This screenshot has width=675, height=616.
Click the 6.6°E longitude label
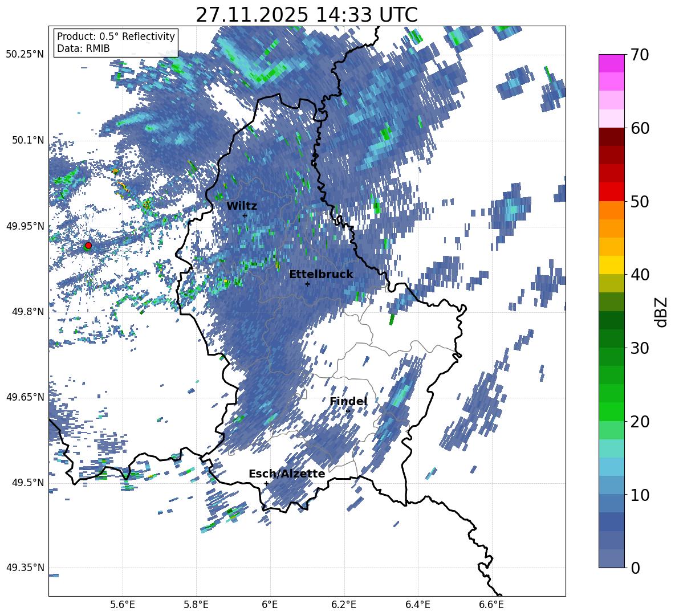click(491, 605)
